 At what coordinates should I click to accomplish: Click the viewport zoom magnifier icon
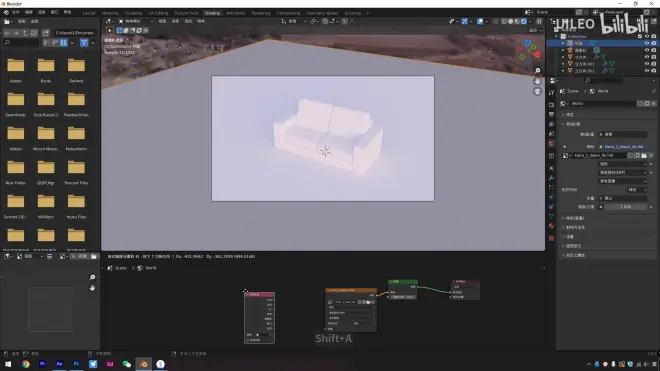coord(538,70)
